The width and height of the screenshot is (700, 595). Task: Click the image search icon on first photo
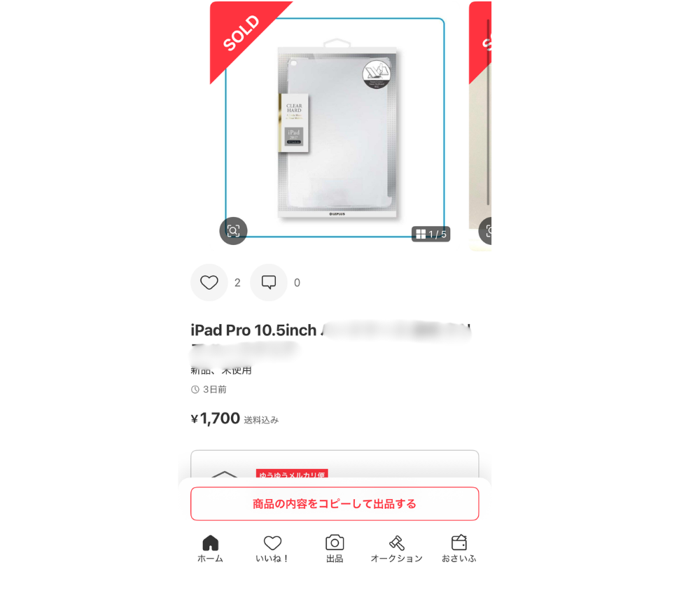click(233, 231)
